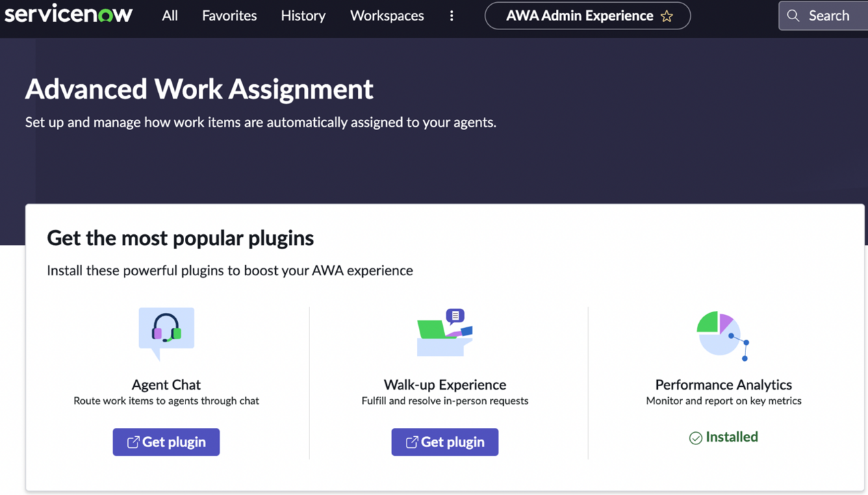Click the ServiceNow logo
Screen dimensions: 868x495
pos(68,14)
